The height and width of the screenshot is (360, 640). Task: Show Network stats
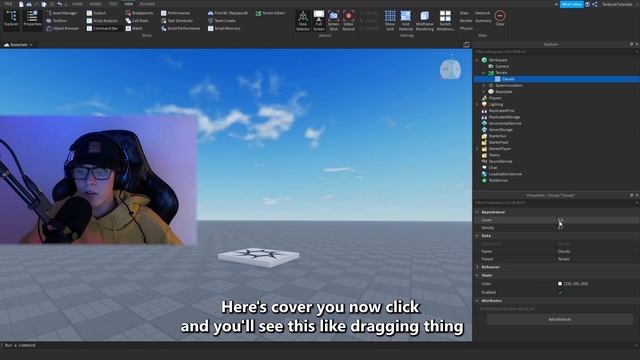482,13
